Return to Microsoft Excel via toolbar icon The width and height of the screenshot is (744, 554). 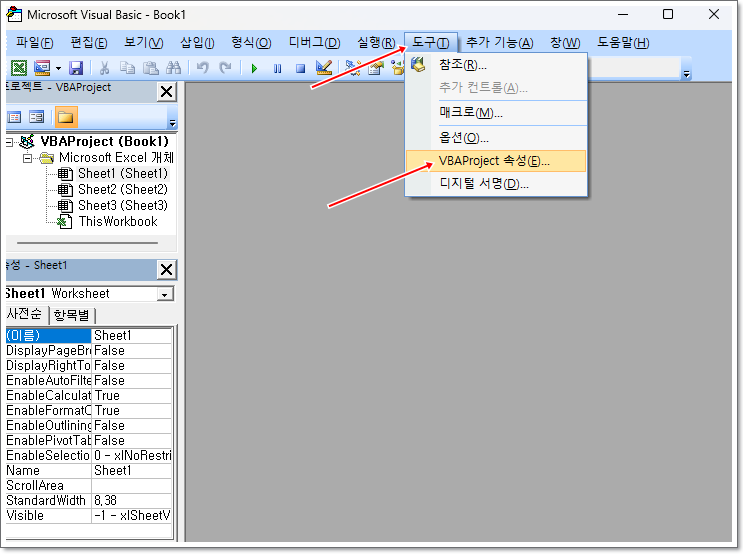[19, 68]
